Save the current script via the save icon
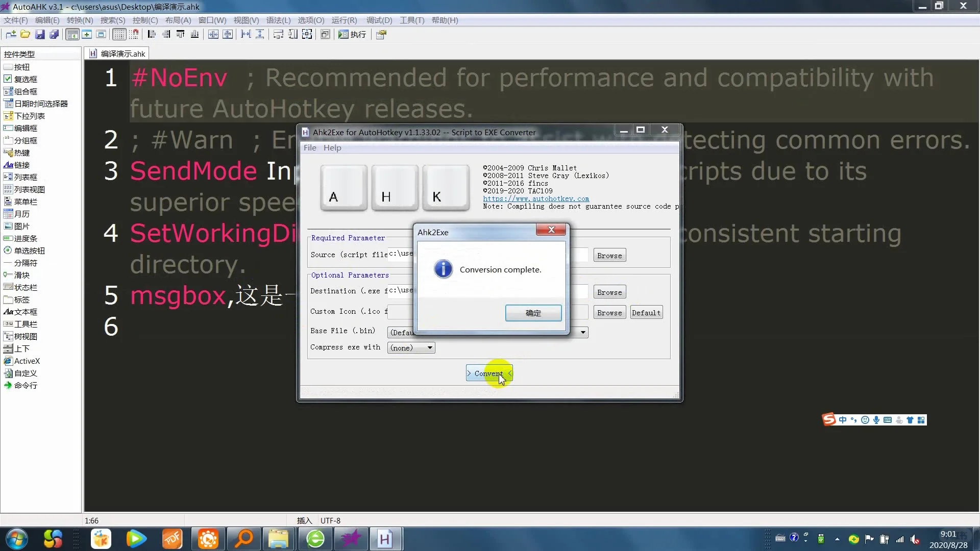 coord(40,34)
